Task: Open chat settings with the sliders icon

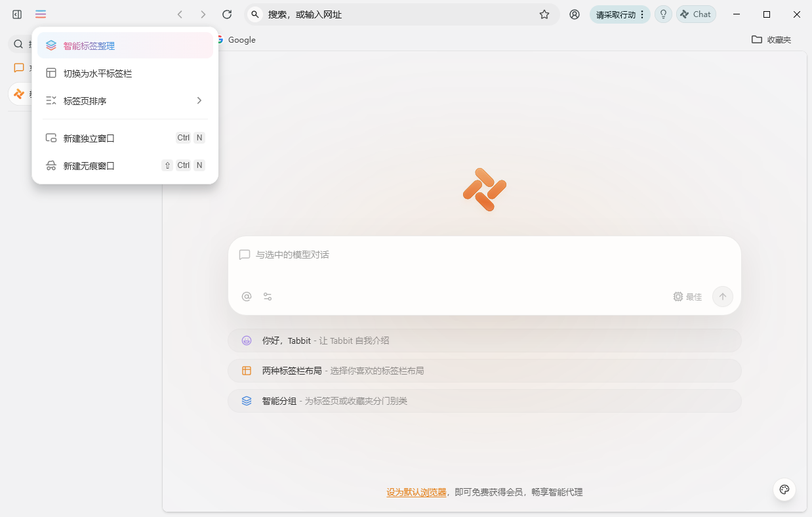Action: point(267,297)
